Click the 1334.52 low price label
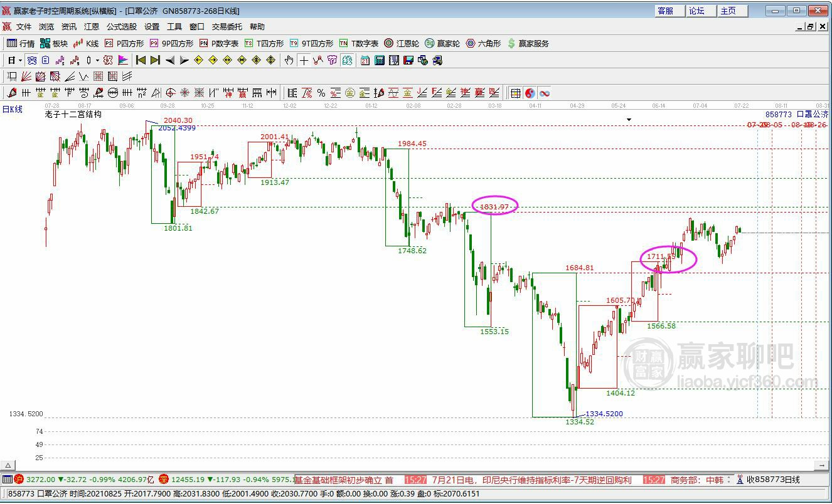 [580, 422]
